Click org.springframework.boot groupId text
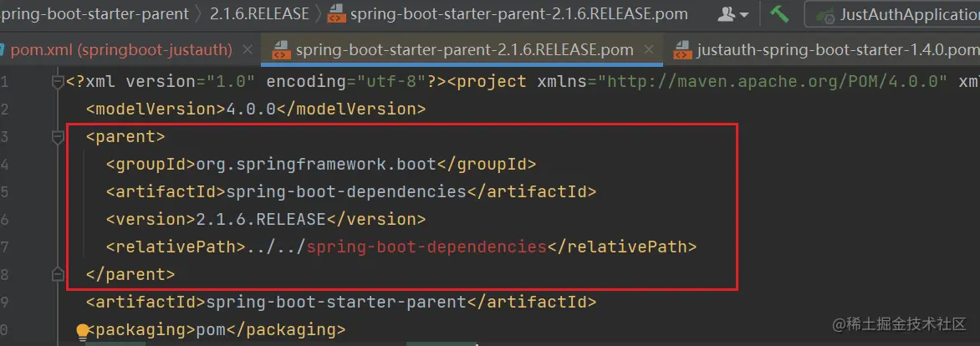The width and height of the screenshot is (980, 346). (x=315, y=165)
